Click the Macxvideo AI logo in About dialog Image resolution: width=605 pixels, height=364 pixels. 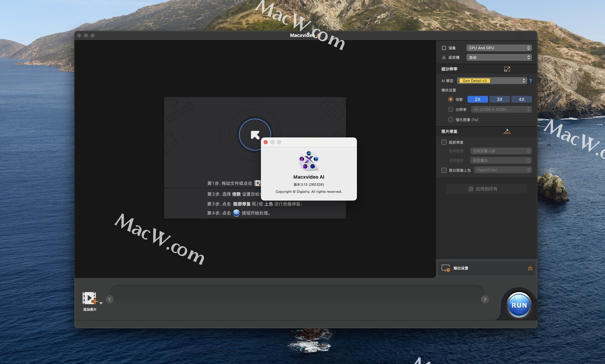pyautogui.click(x=309, y=161)
